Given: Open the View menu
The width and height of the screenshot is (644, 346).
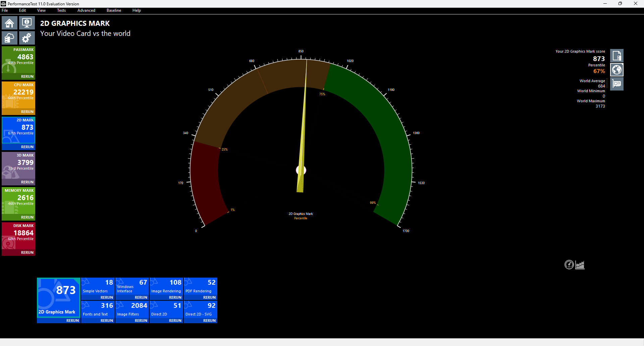Looking at the screenshot, I should (41, 10).
